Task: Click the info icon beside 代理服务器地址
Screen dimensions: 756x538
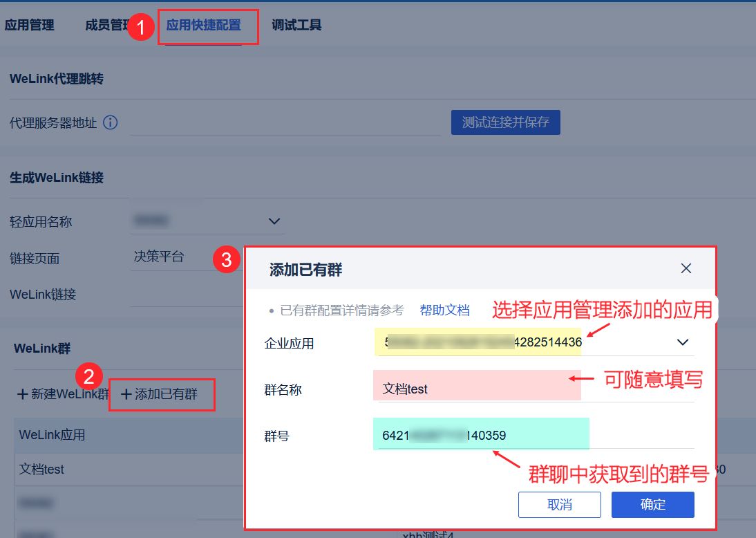Action: click(111, 122)
